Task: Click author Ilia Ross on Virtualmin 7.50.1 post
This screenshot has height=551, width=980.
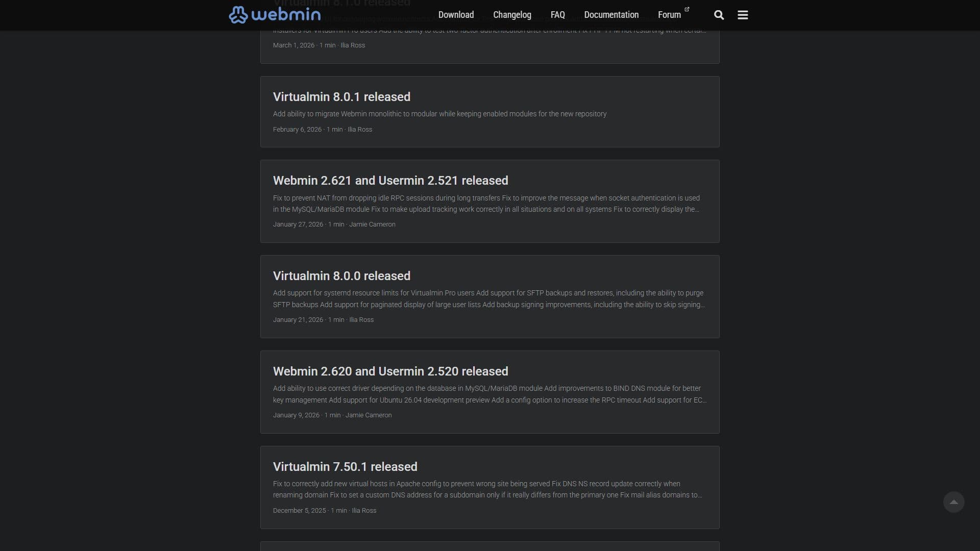Action: 364,511
